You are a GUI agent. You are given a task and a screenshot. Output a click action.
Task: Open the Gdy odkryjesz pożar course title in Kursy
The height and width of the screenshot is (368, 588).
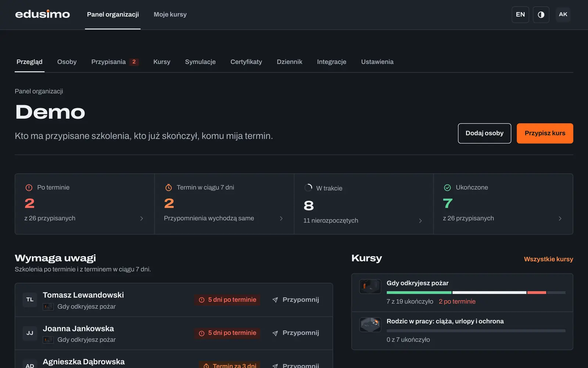tap(417, 283)
